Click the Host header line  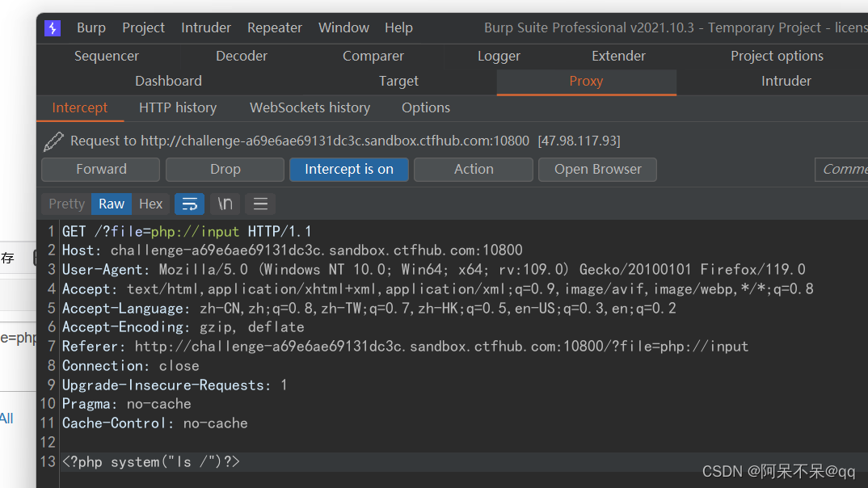click(292, 250)
